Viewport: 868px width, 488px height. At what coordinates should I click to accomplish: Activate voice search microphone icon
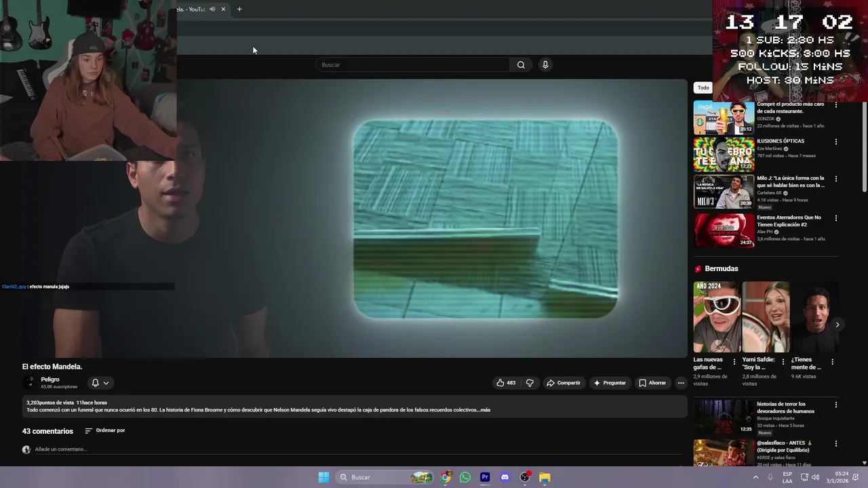click(545, 65)
